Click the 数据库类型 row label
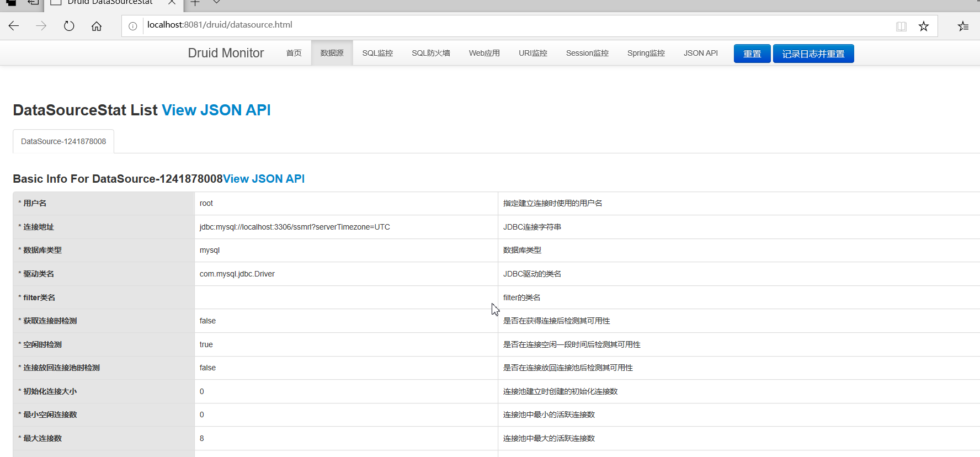The image size is (980, 457). 42,250
